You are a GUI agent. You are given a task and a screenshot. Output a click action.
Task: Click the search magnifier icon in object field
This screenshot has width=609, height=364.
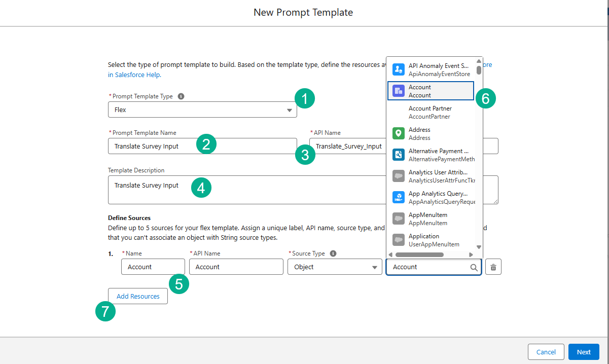pyautogui.click(x=473, y=267)
